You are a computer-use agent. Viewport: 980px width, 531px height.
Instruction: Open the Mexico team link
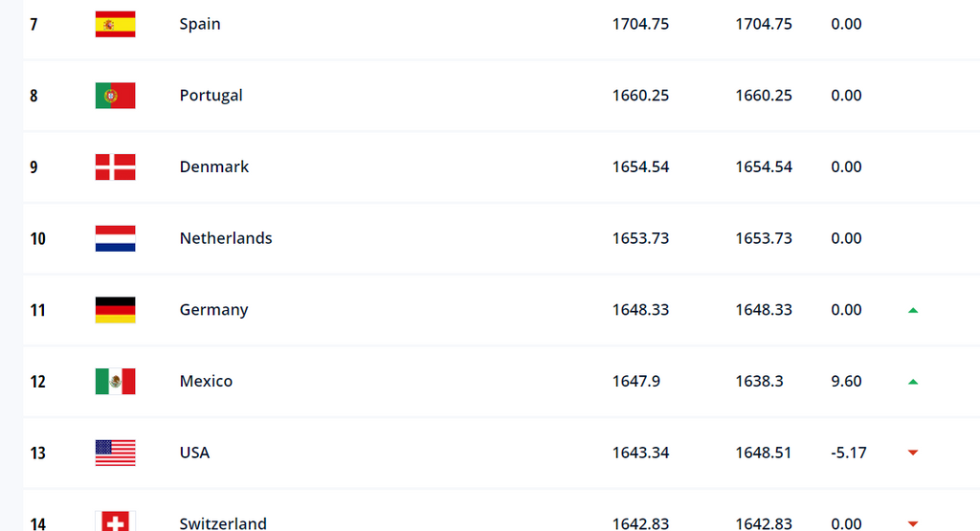click(206, 381)
